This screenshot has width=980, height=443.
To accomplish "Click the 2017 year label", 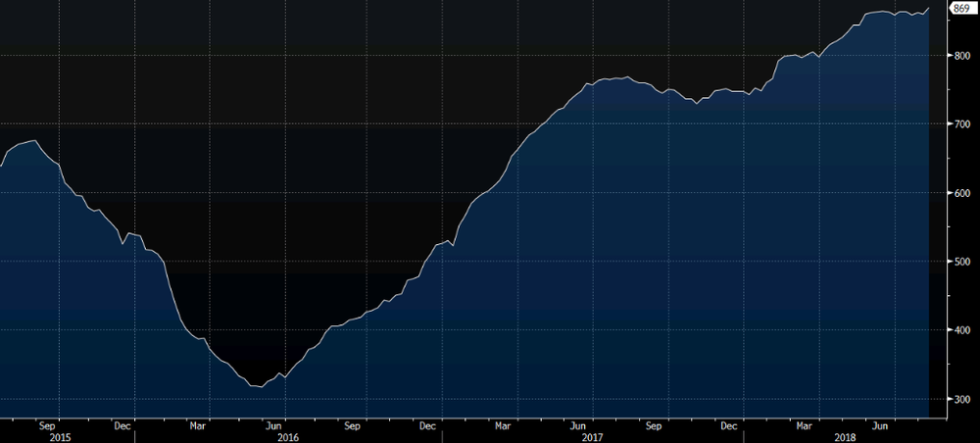I will (592, 437).
